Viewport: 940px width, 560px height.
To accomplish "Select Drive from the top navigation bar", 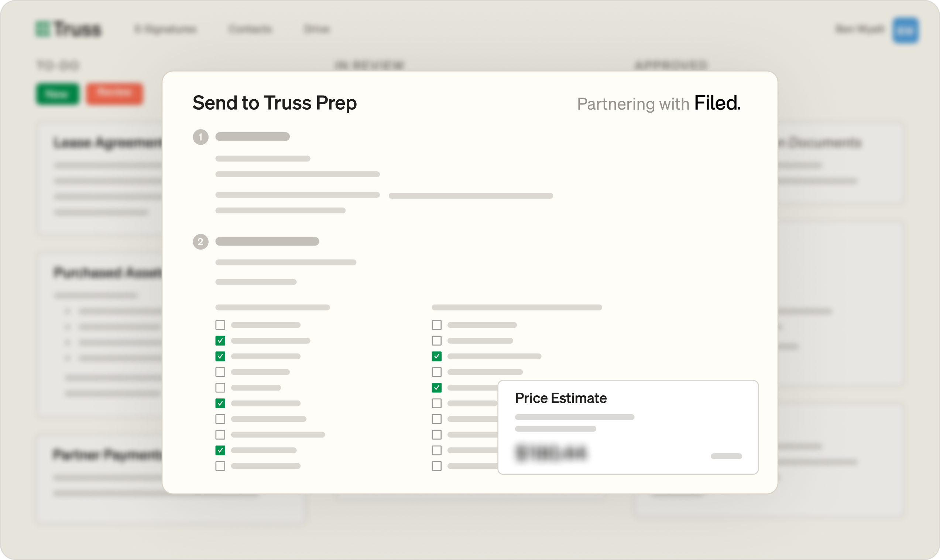I will coord(317,29).
